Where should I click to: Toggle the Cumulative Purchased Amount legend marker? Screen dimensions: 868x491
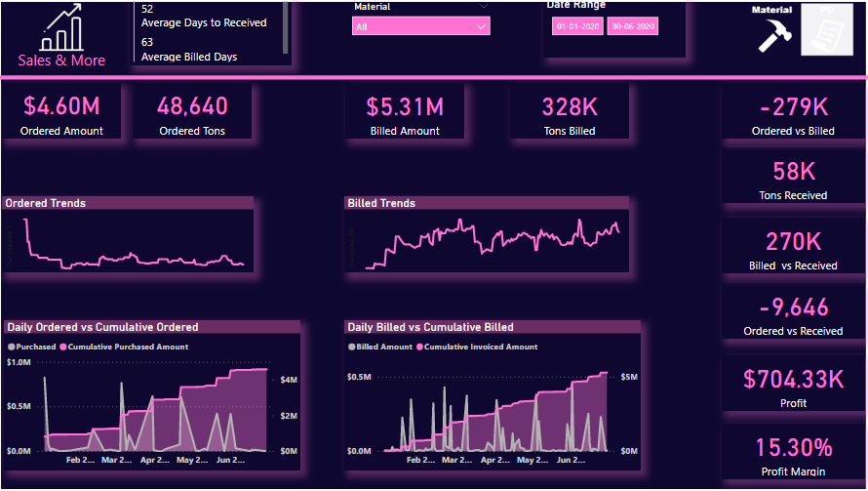(x=63, y=347)
